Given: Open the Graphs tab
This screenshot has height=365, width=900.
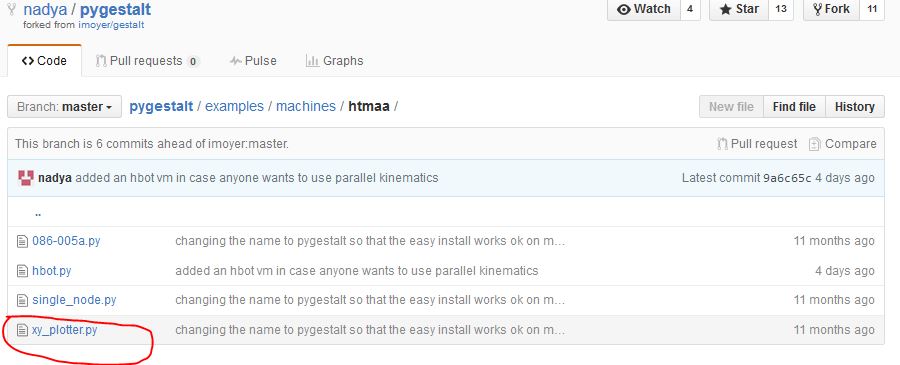Looking at the screenshot, I should (335, 61).
